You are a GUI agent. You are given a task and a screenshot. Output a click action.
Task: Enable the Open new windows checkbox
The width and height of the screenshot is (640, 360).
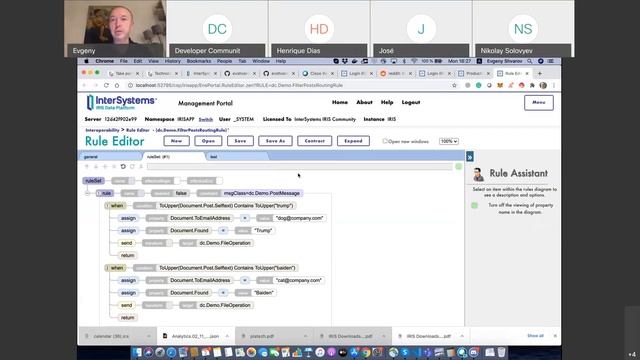pos(384,141)
